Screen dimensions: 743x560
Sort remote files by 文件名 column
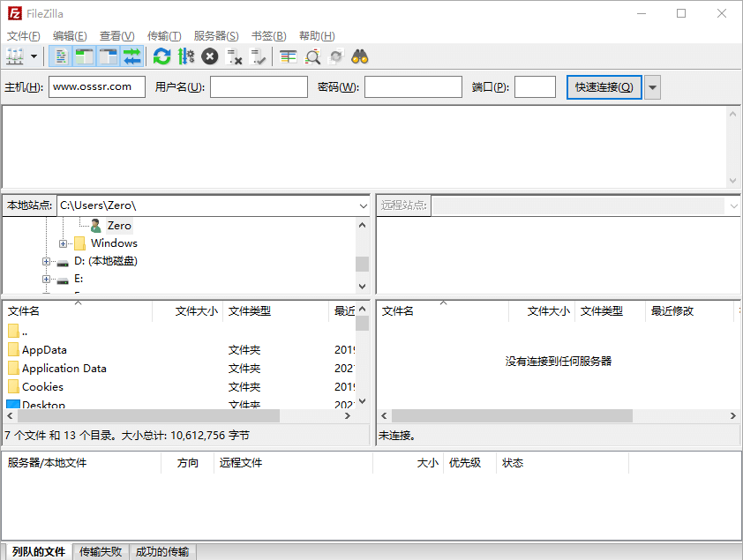[x=443, y=311]
